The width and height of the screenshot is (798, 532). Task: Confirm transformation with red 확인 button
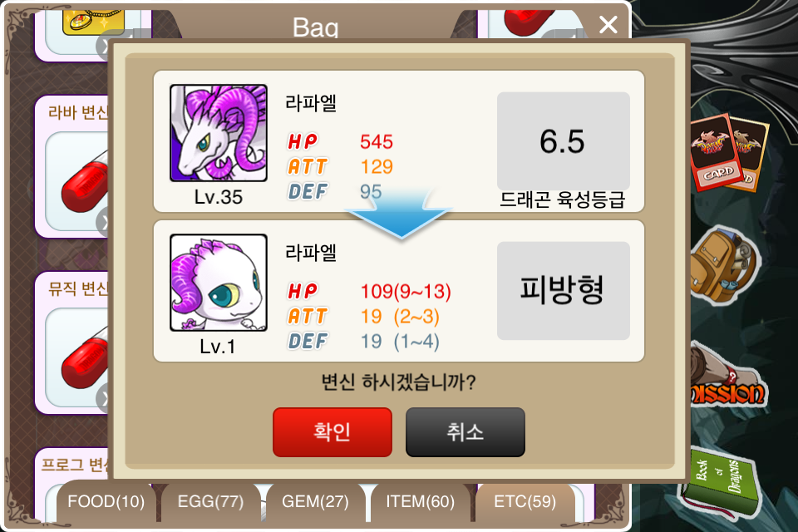tap(332, 431)
